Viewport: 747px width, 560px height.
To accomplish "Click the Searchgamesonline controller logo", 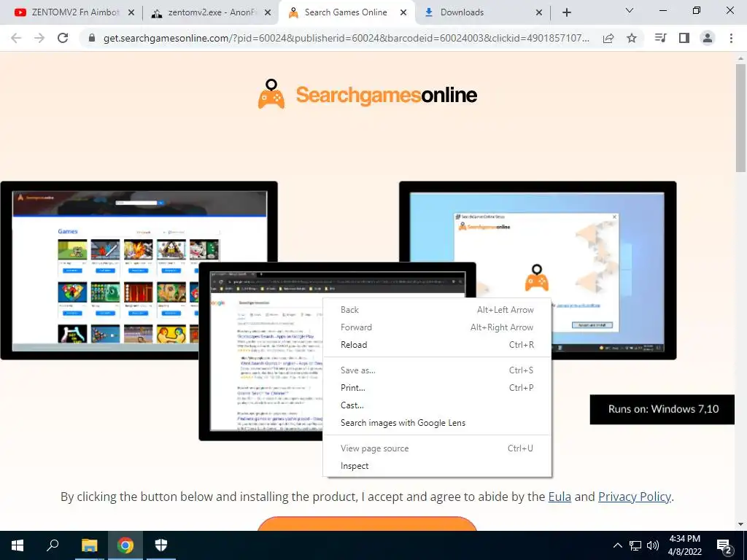I will pyautogui.click(x=367, y=94).
